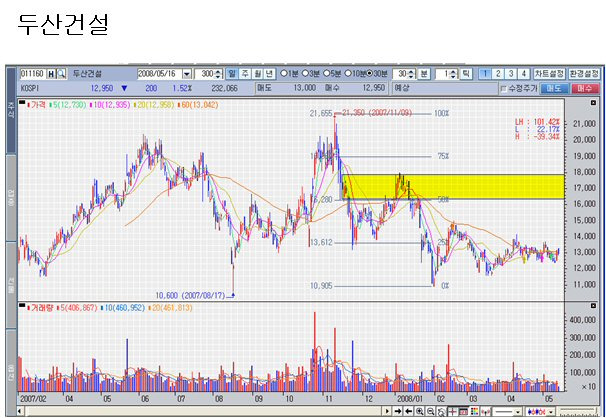606x418 pixels.
Task: Open the date dropdown for 2008/05/16
Action: [x=187, y=73]
